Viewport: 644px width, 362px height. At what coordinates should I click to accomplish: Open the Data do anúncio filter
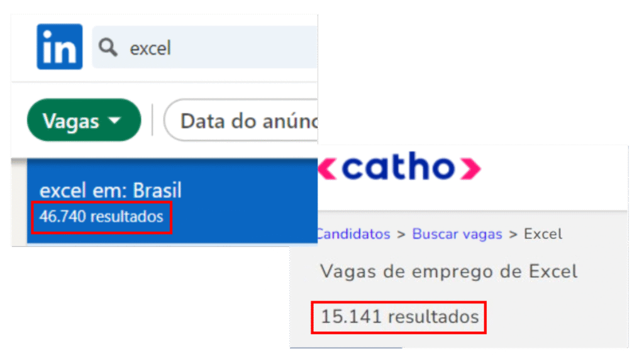(241, 120)
